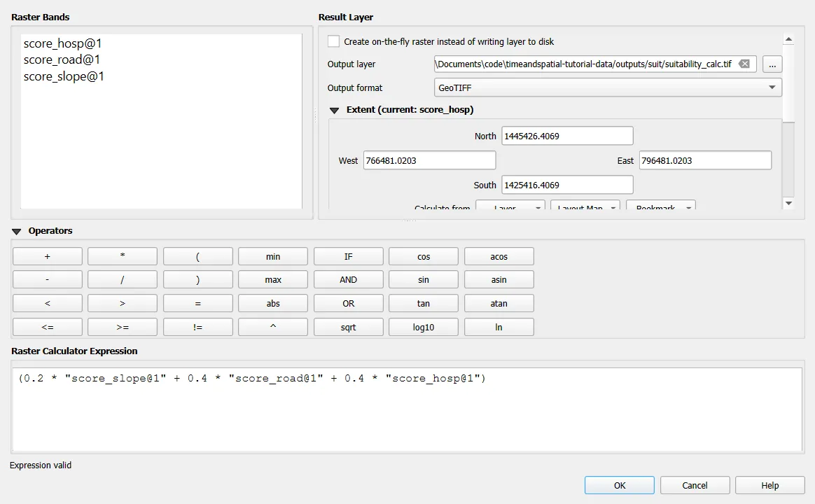Insert the max function

coord(273,279)
